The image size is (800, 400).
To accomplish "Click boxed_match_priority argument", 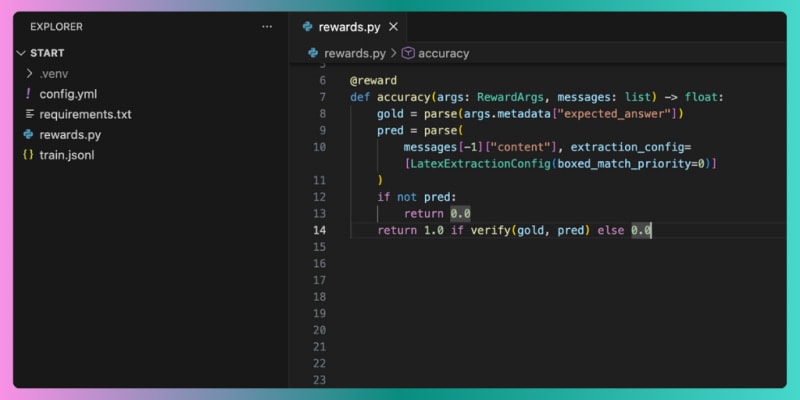I will 627,164.
